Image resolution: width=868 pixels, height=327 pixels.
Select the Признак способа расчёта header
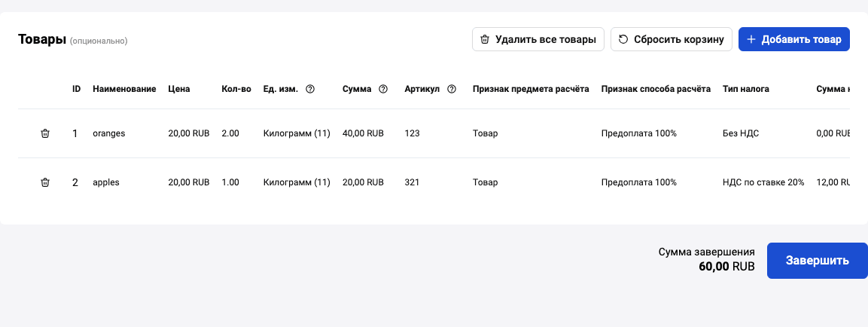point(656,89)
